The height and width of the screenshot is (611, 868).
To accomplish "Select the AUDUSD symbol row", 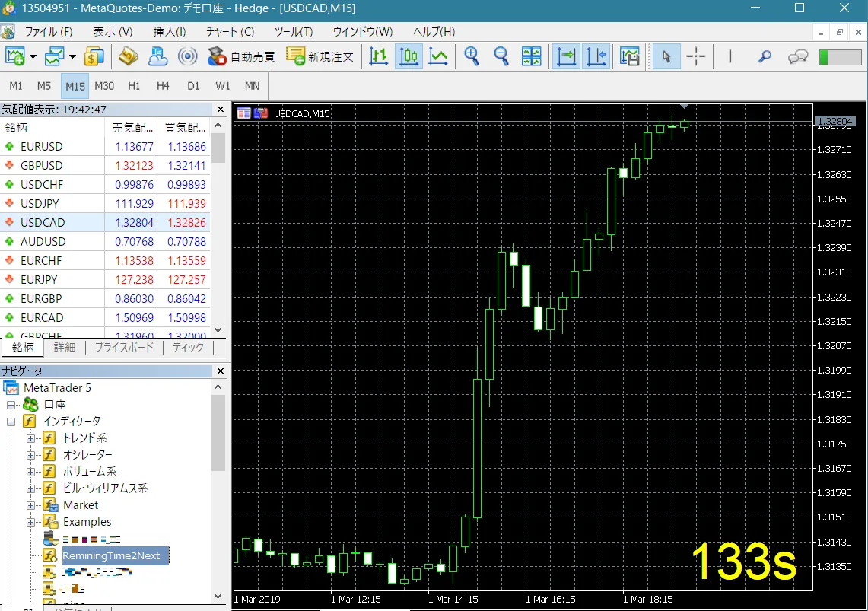I will [105, 242].
